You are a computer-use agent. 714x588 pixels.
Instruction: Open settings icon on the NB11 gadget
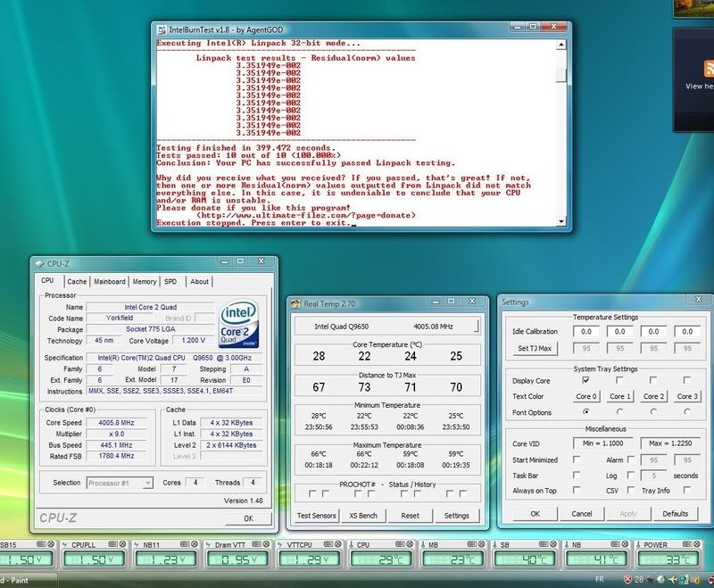pos(184,544)
